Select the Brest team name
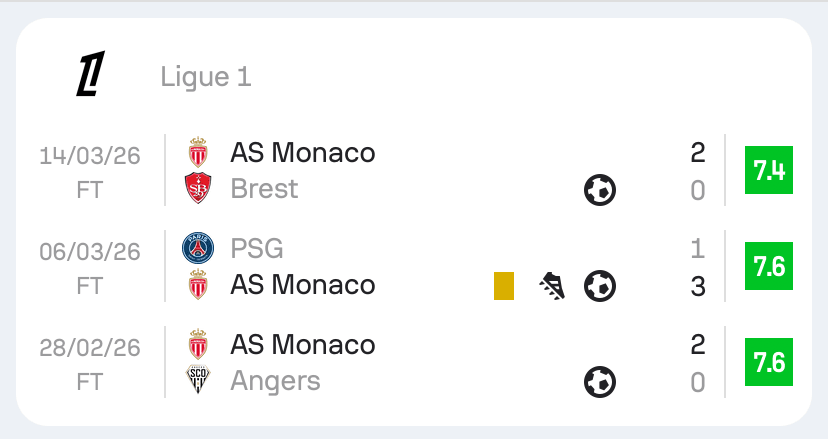 [x=264, y=189]
